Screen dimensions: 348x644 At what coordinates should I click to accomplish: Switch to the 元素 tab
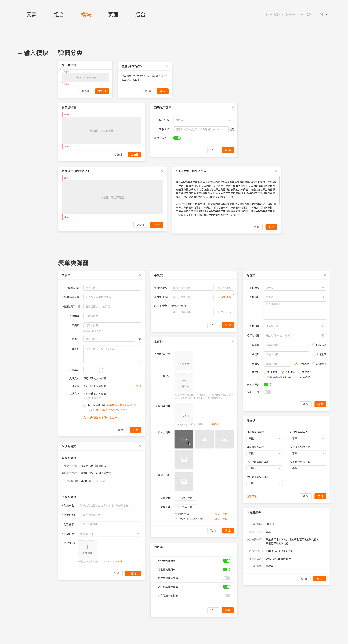[x=32, y=14]
